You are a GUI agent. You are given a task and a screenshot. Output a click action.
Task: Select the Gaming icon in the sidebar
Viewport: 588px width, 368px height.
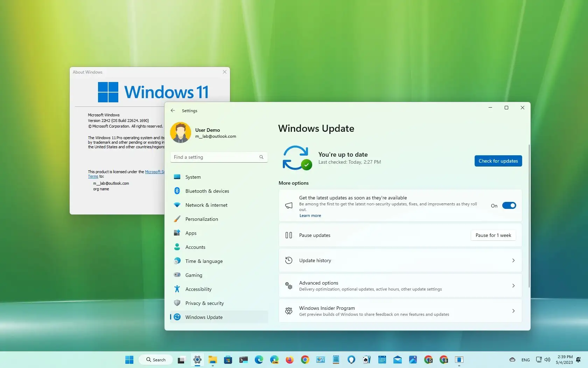click(x=177, y=275)
